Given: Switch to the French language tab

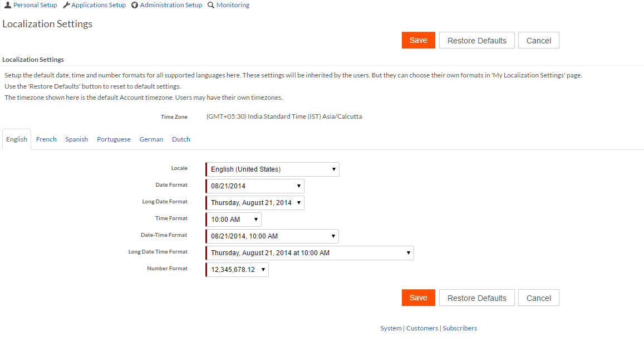Looking at the screenshot, I should click(x=46, y=139).
